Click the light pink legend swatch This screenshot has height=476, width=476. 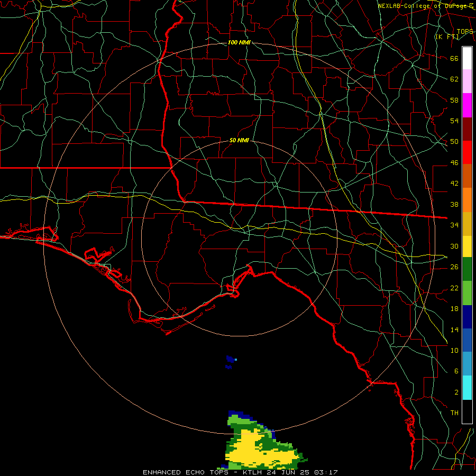[467, 81]
